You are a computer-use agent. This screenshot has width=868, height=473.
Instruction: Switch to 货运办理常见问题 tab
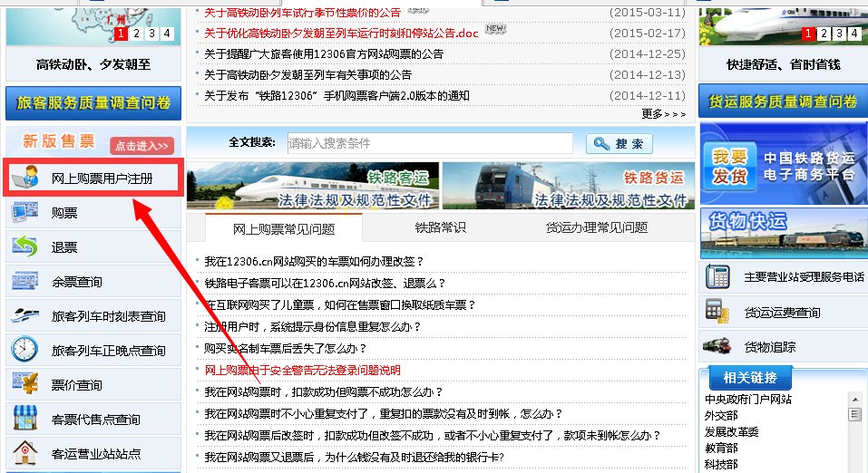597,227
